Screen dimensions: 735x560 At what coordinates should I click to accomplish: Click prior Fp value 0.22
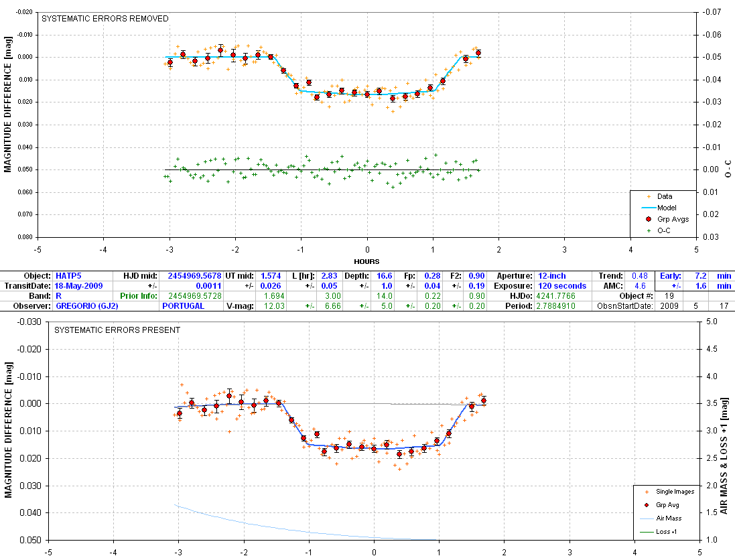tap(432, 296)
